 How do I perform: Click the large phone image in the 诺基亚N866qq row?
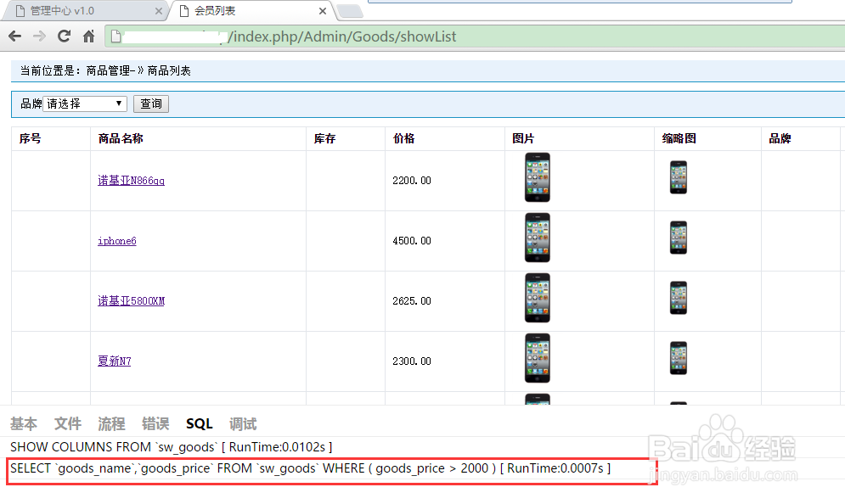tap(538, 177)
